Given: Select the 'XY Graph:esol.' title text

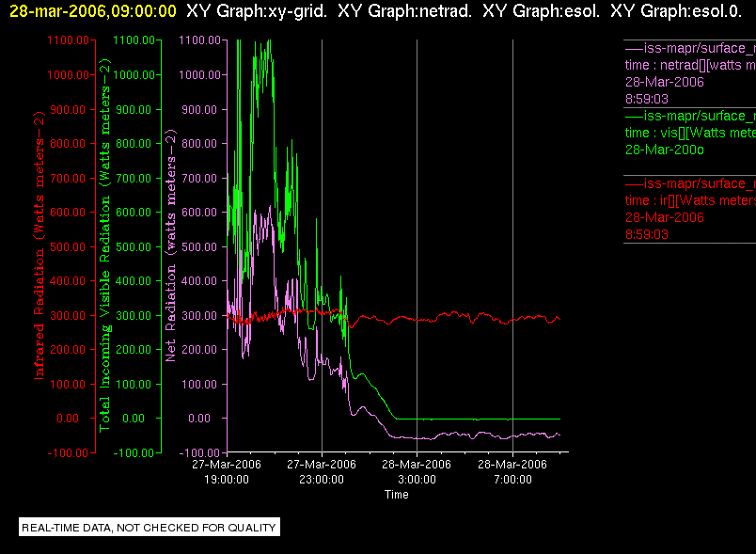Looking at the screenshot, I should coord(541,11).
